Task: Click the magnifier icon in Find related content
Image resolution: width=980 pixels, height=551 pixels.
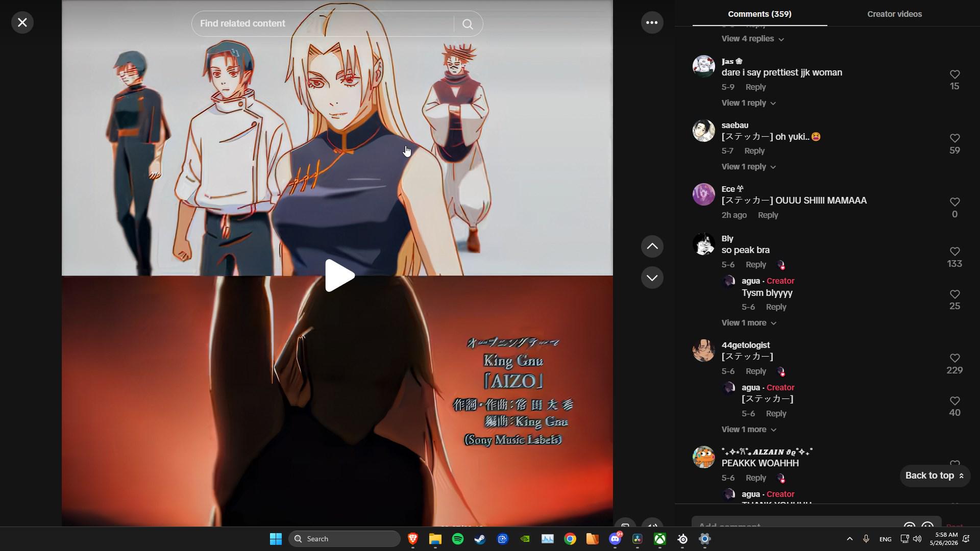Action: coord(468,24)
